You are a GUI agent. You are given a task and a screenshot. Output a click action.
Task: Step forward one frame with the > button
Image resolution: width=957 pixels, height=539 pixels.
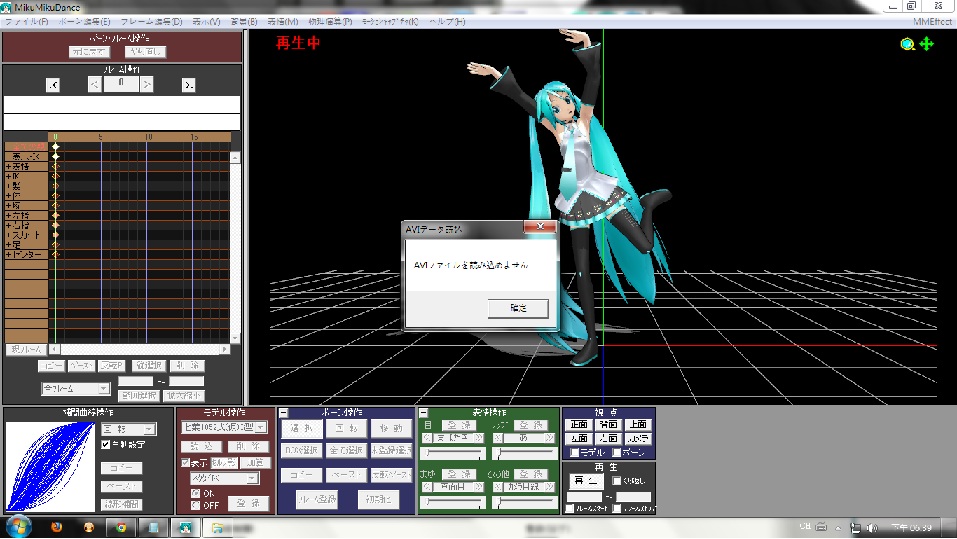(x=146, y=85)
